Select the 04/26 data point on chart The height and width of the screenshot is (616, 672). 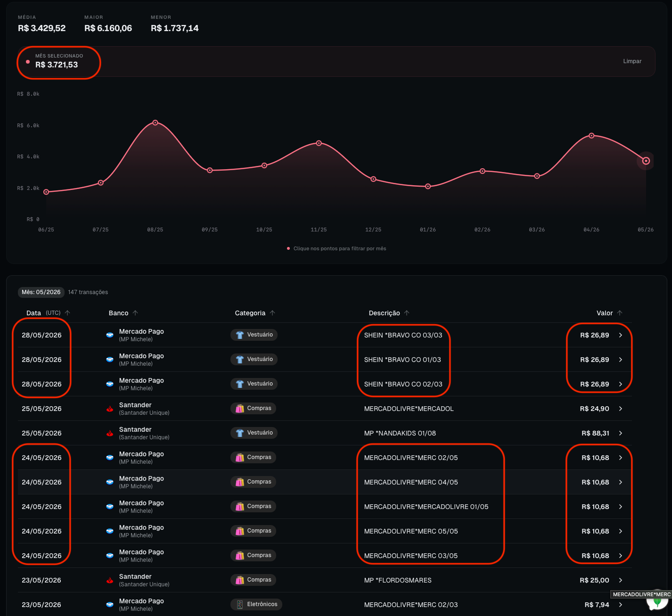click(591, 136)
